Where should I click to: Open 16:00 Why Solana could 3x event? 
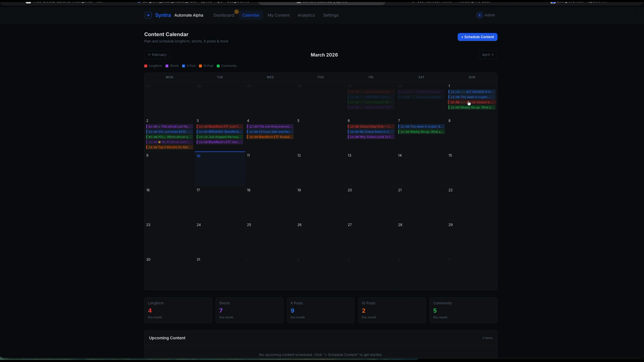(x=371, y=137)
